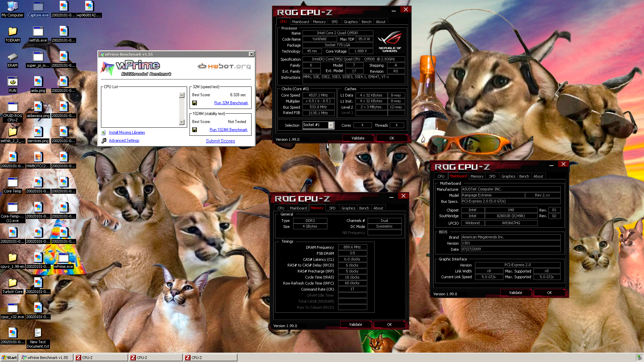Open wPrime.exe desktop icon
644x362 pixels.
pyautogui.click(x=63, y=260)
